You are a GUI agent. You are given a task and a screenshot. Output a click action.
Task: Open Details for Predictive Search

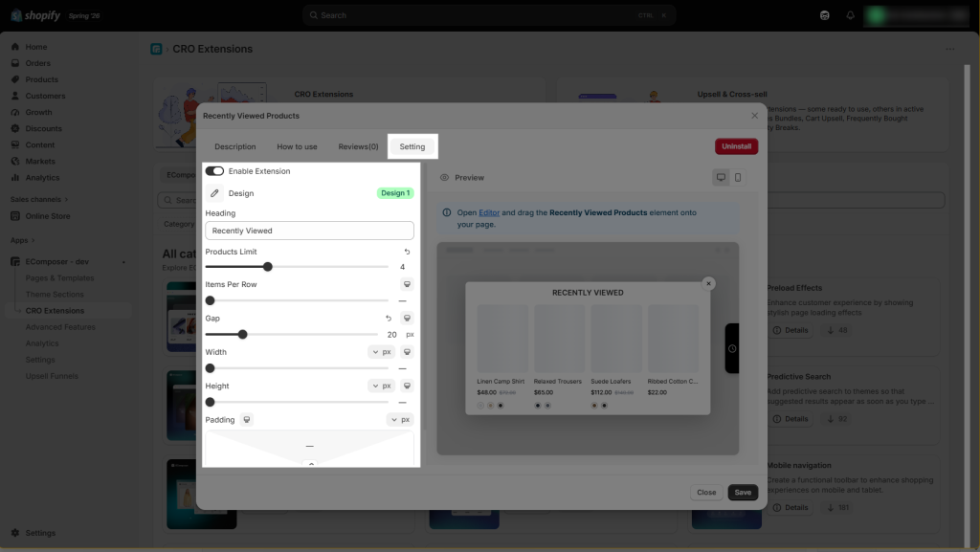point(790,418)
